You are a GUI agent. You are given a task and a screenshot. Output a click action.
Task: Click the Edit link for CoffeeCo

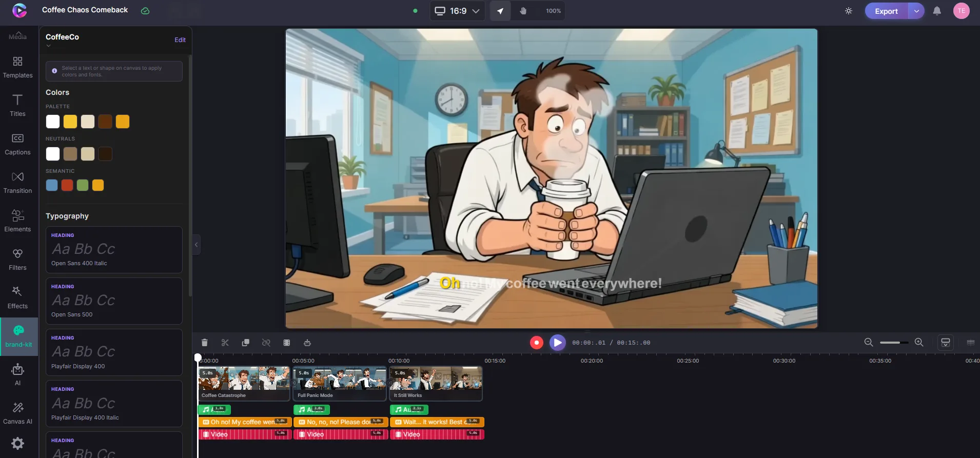point(180,39)
